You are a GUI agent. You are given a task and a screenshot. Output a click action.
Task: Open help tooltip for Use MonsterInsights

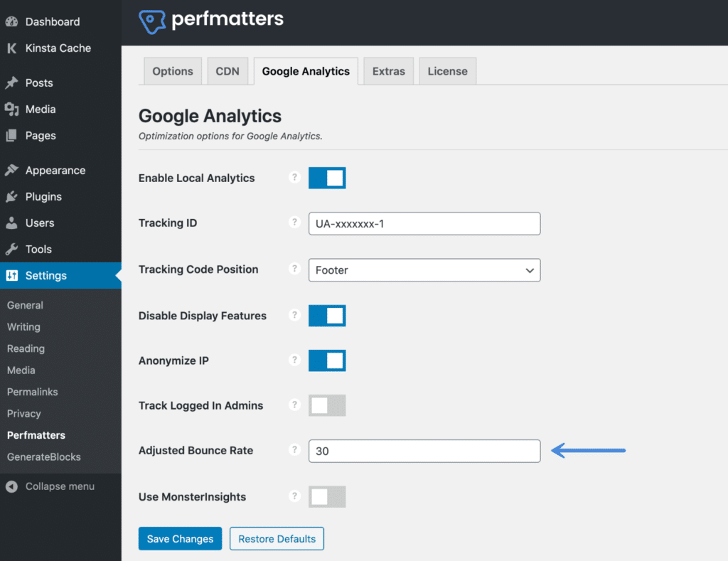coord(294,496)
